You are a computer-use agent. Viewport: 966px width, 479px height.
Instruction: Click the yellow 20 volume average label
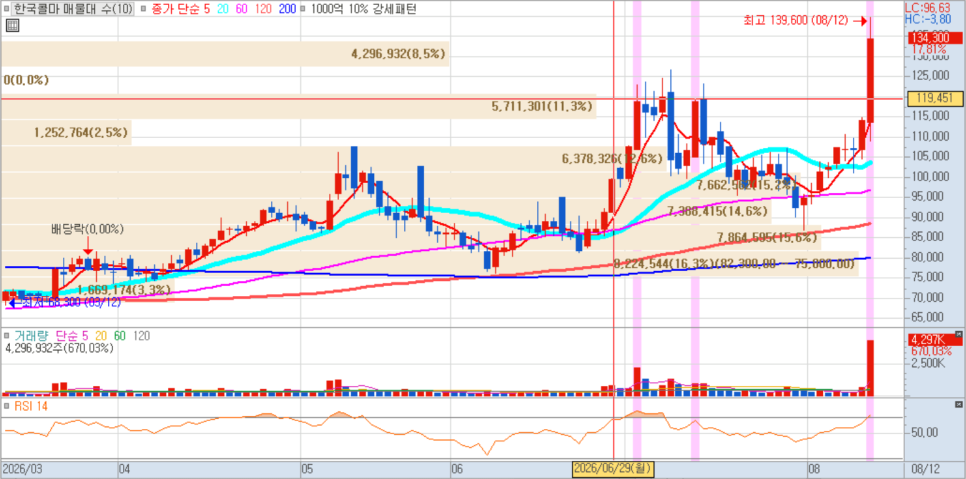point(100,336)
